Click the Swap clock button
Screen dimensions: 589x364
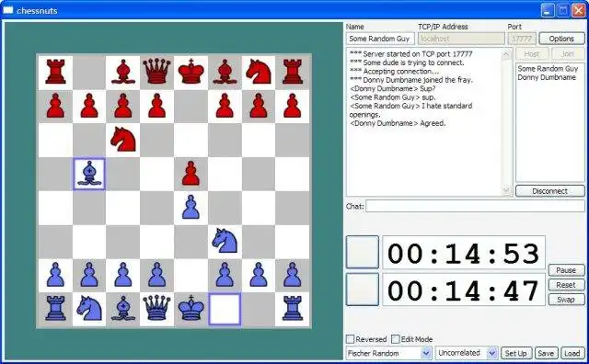566,300
